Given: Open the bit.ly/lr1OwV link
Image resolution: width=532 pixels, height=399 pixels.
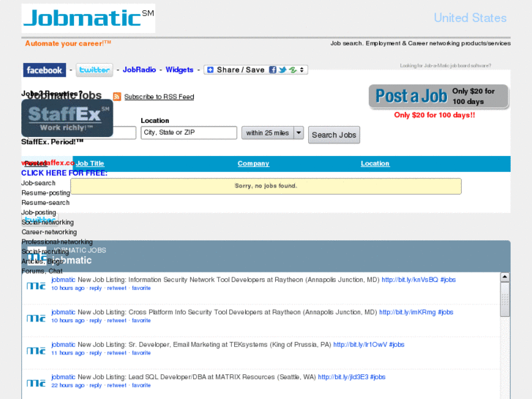Looking at the screenshot, I should pyautogui.click(x=360, y=345).
